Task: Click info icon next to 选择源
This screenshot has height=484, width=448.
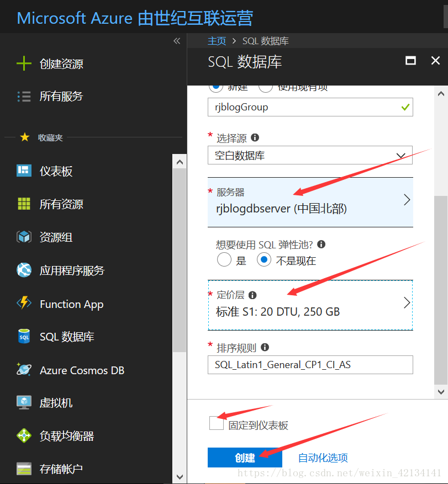Action: (255, 137)
